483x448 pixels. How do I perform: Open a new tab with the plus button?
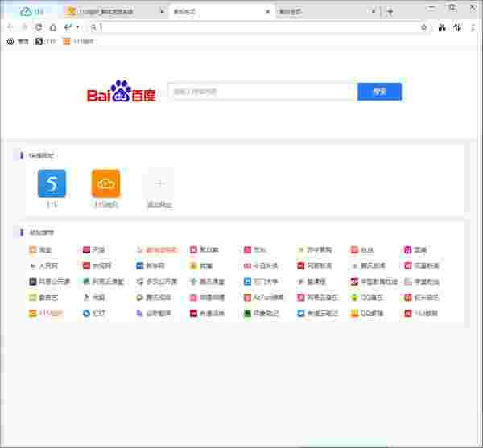pos(390,12)
